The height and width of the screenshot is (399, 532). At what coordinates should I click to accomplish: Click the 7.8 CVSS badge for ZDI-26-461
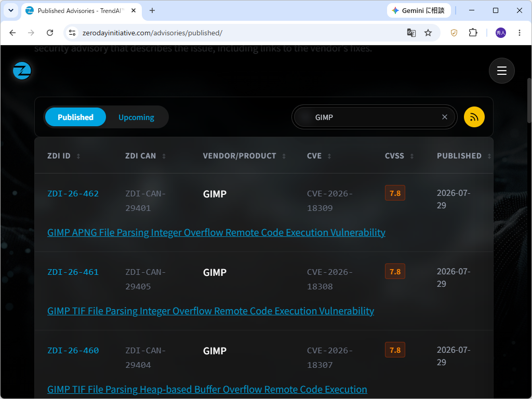(395, 271)
